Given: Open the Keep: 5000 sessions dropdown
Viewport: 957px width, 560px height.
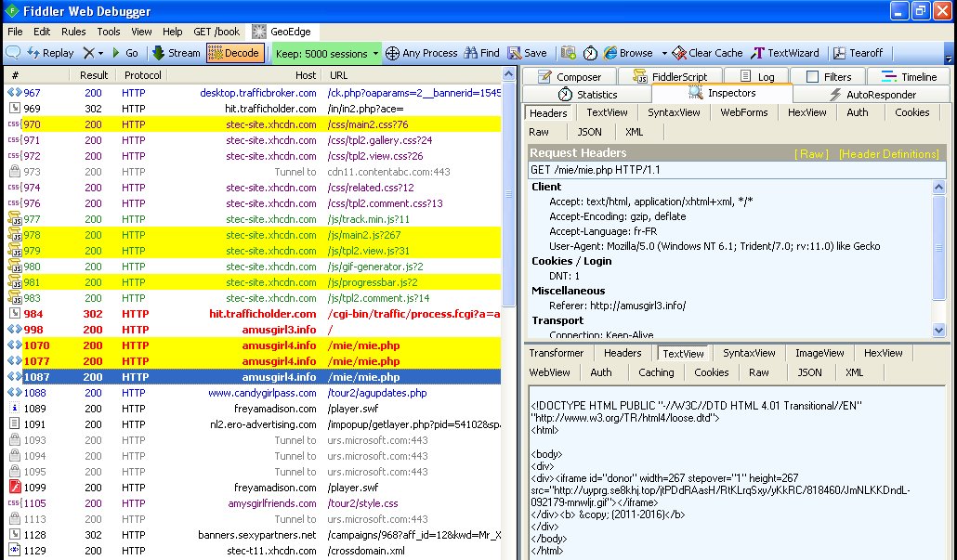Looking at the screenshot, I should pos(327,54).
